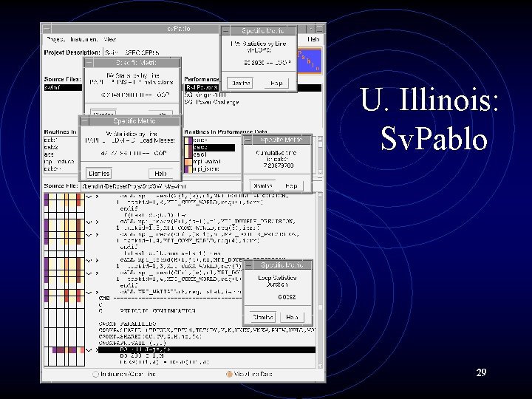
Task: Click check mark beside highlighted DO loop line
Action: pyautogui.click(x=89, y=349)
